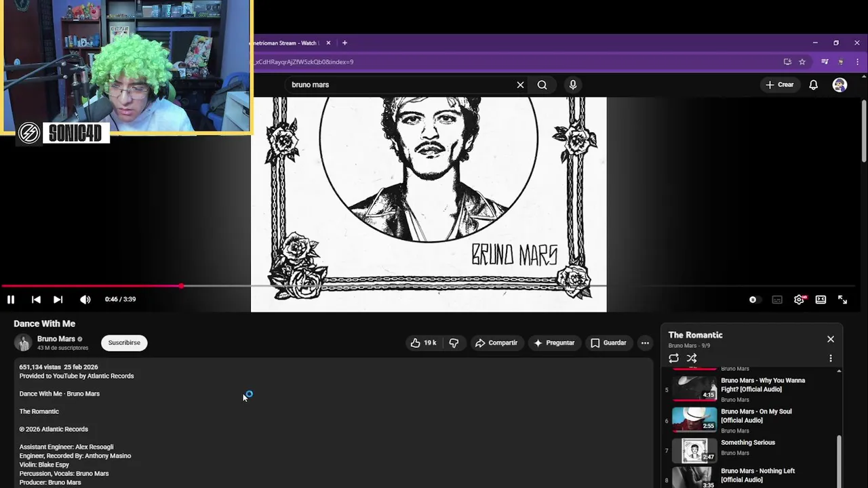868x488 pixels.
Task: Play 'Something Serious' playlist item
Action: 748,443
